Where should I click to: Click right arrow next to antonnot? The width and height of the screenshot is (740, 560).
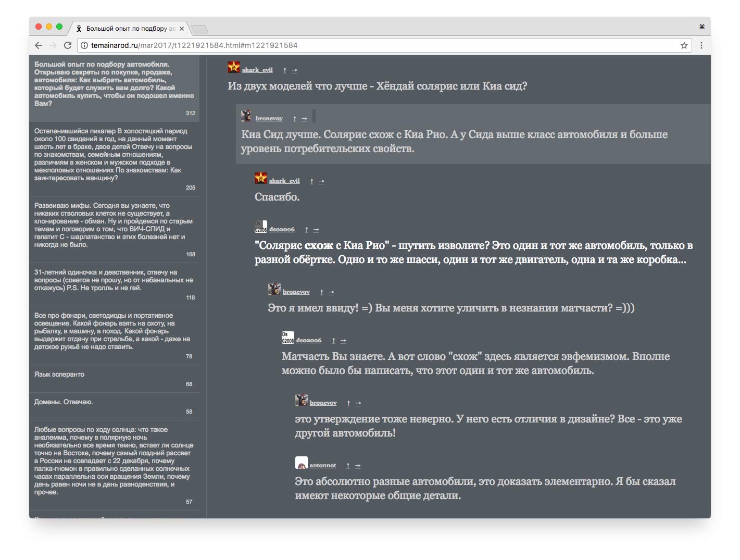click(358, 465)
